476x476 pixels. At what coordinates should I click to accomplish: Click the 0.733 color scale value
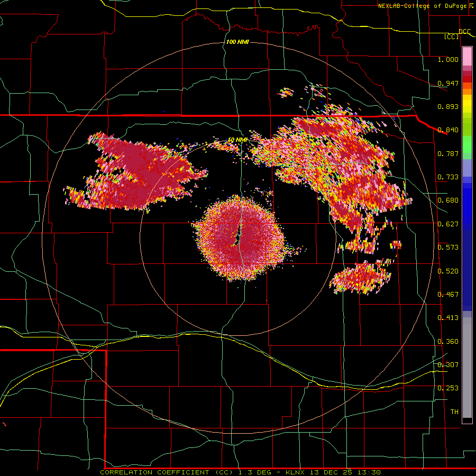448,177
